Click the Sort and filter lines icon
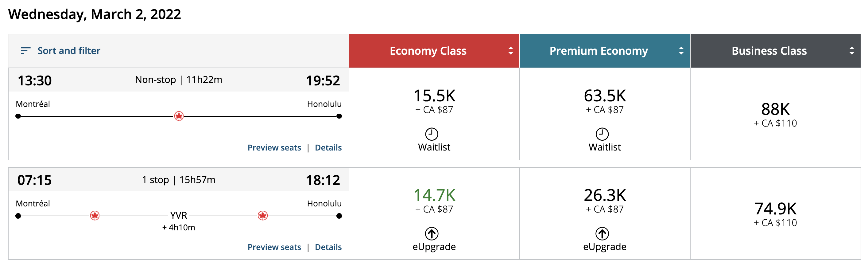Image resolution: width=868 pixels, height=266 pixels. pyautogui.click(x=25, y=51)
